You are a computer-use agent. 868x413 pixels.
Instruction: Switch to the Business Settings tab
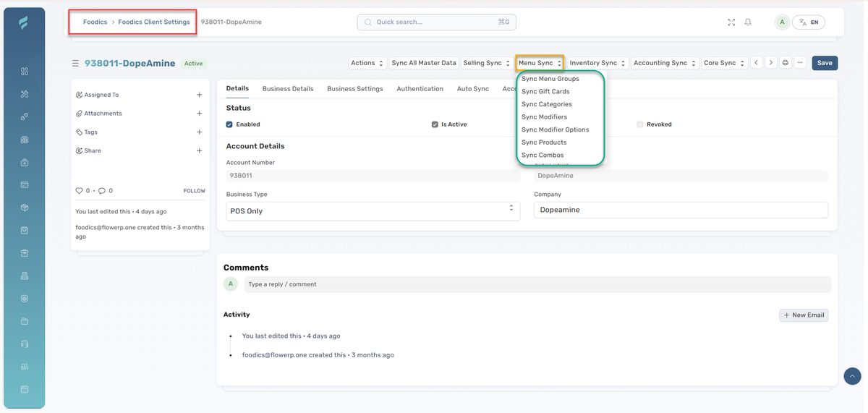click(x=354, y=89)
